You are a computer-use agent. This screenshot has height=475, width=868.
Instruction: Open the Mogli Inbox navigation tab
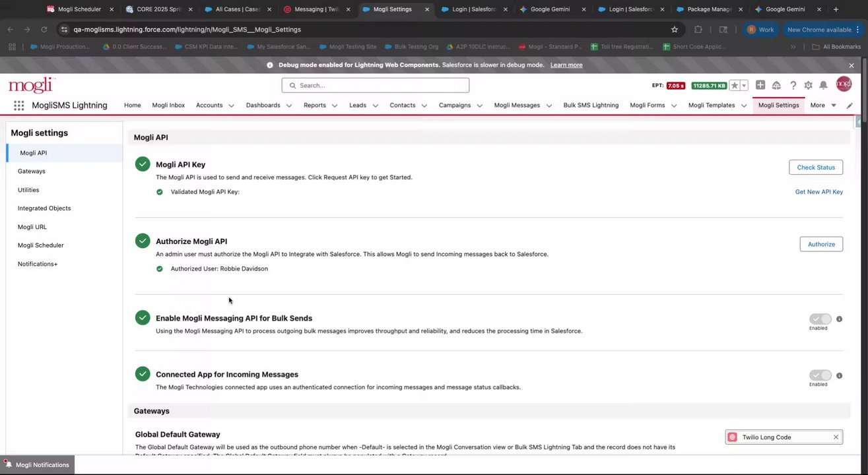click(168, 106)
